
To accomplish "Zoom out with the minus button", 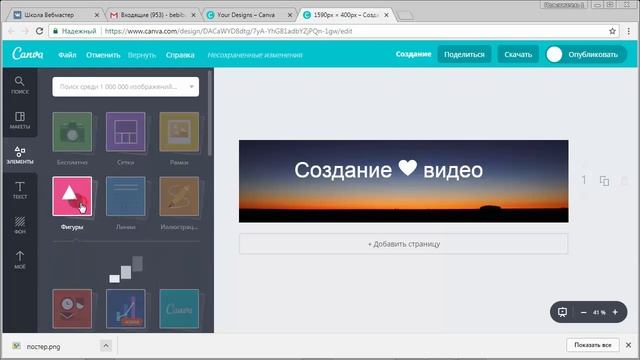I will [x=583, y=312].
